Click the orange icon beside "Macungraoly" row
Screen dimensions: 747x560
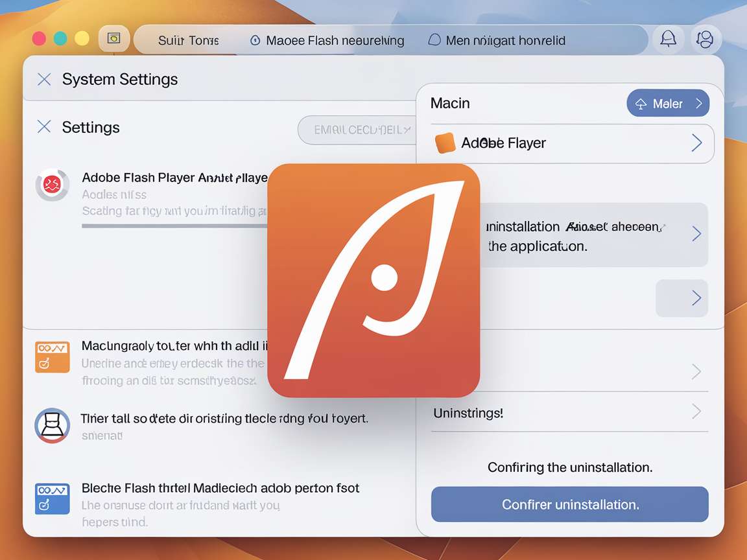tap(53, 356)
